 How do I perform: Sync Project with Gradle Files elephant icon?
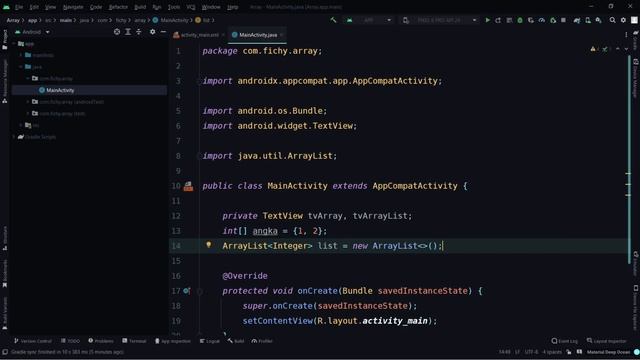577,20
